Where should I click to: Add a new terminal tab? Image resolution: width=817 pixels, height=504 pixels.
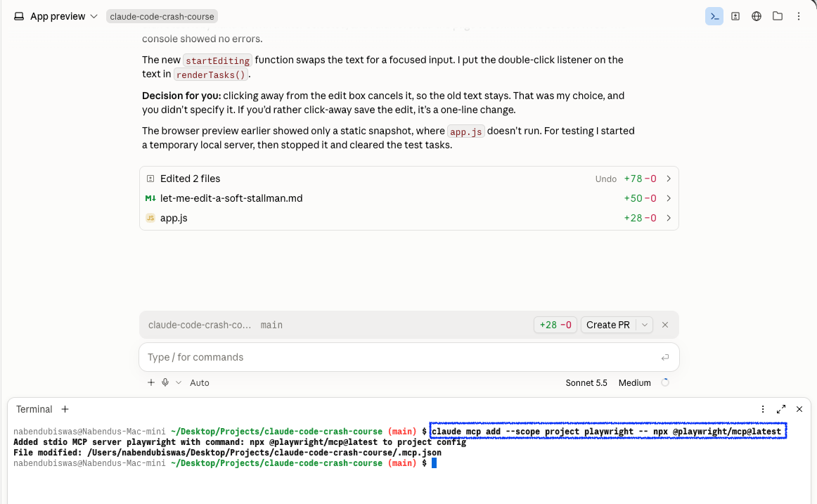click(x=65, y=409)
